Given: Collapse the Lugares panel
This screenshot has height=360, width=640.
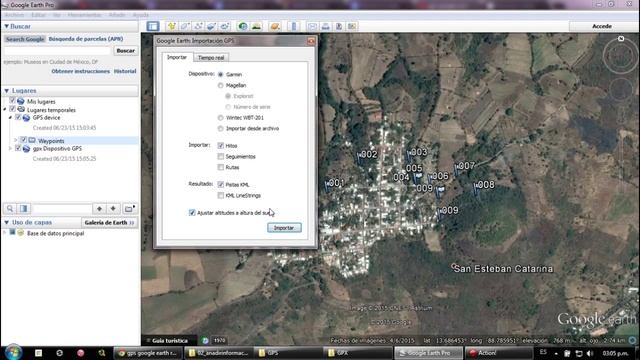Looking at the screenshot, I should tap(7, 91).
